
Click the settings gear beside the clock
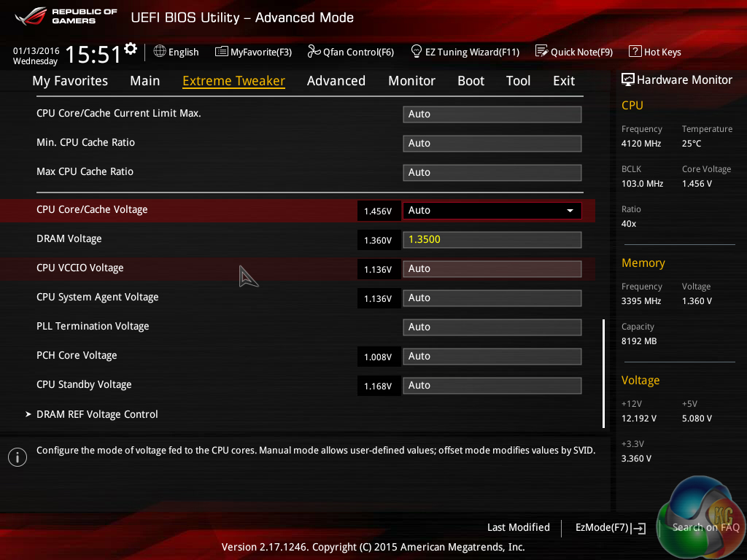tap(131, 49)
